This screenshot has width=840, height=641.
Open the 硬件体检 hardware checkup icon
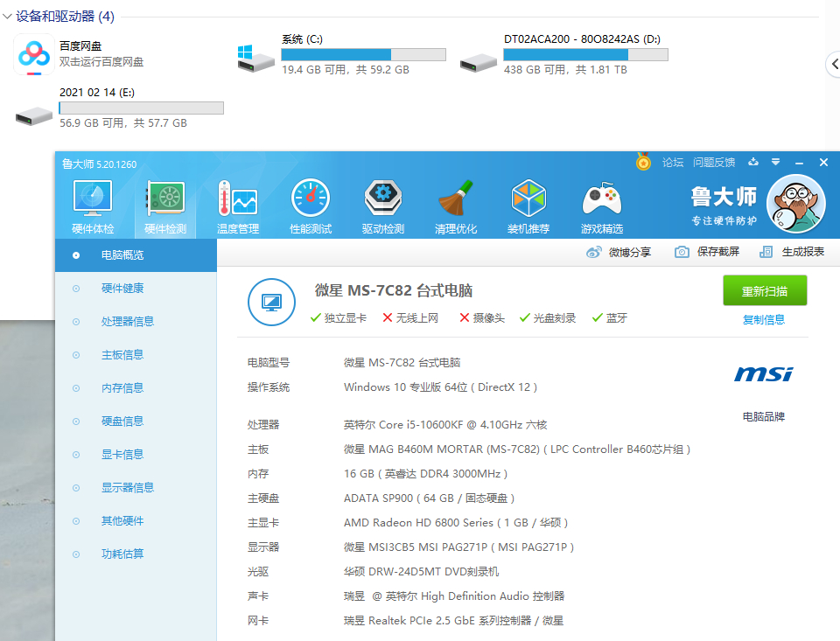(x=93, y=206)
